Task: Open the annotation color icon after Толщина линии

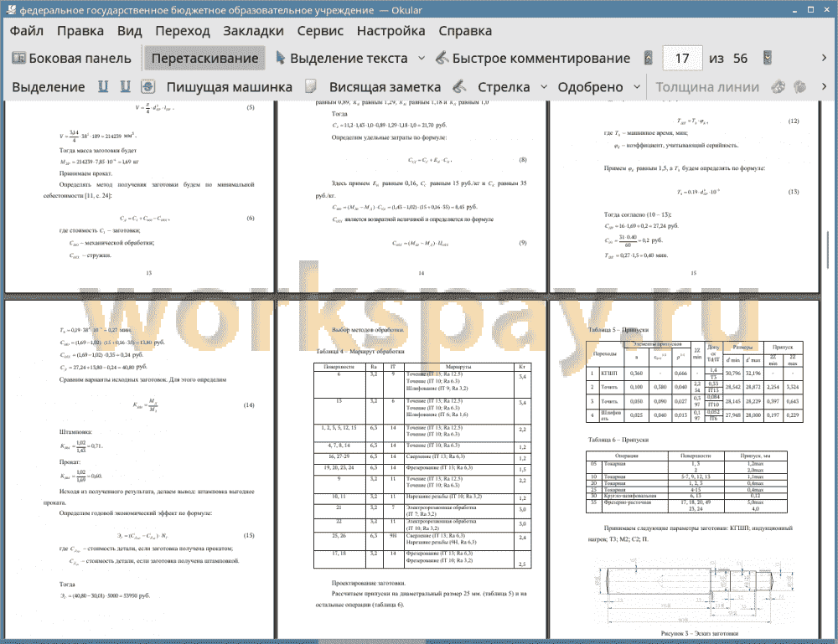Action: 779,87
